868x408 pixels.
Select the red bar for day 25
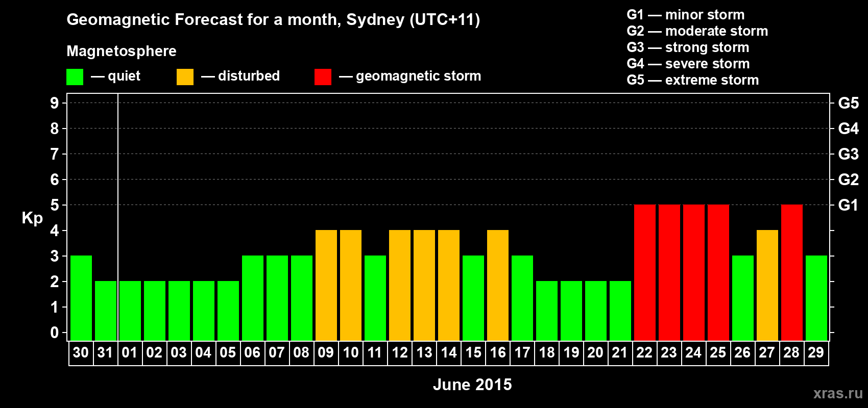click(718, 272)
